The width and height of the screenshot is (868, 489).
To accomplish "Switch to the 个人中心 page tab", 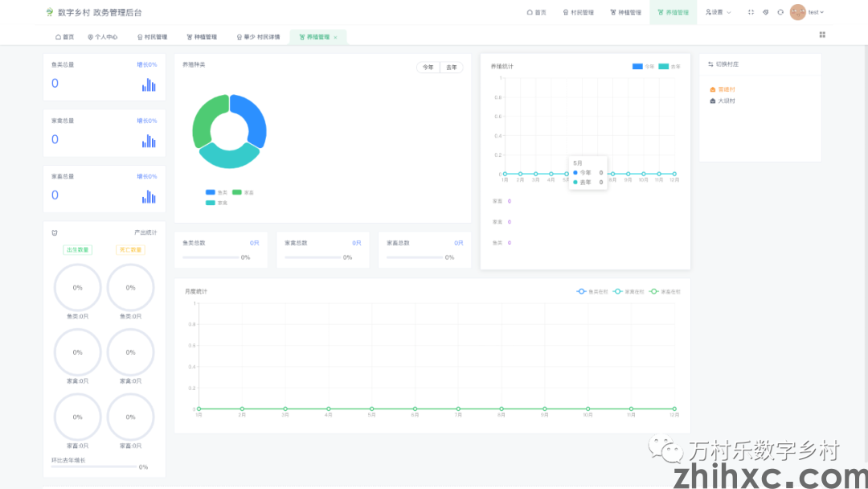I will coord(102,37).
